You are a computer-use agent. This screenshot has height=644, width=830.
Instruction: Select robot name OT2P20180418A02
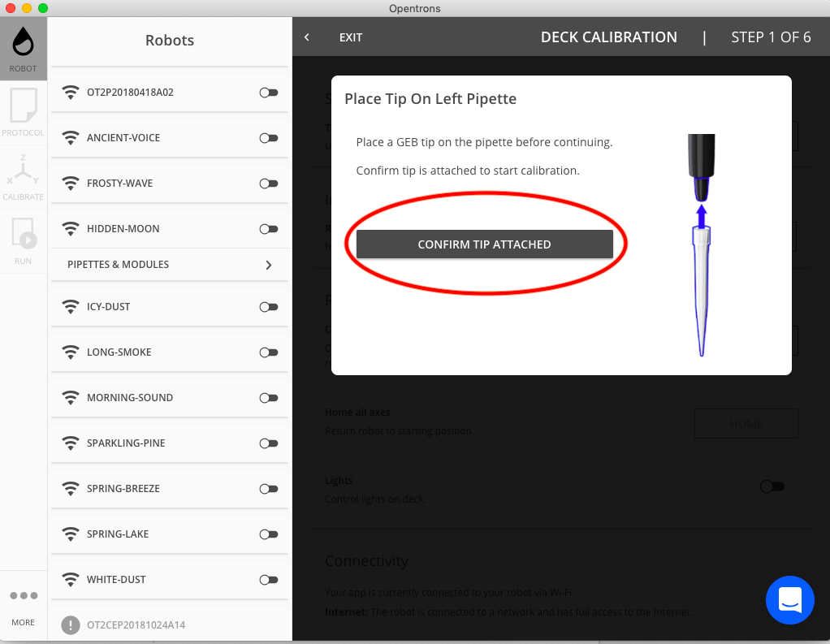click(x=130, y=92)
